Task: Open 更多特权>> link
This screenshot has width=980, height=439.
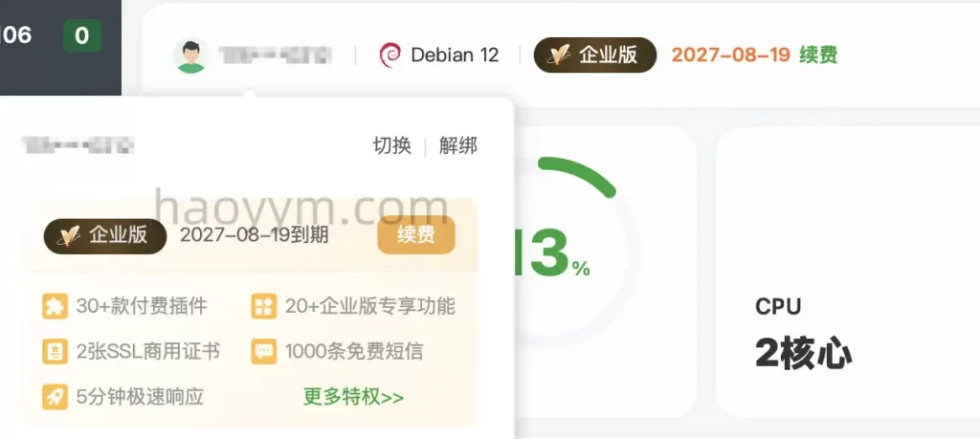Action: click(x=354, y=397)
